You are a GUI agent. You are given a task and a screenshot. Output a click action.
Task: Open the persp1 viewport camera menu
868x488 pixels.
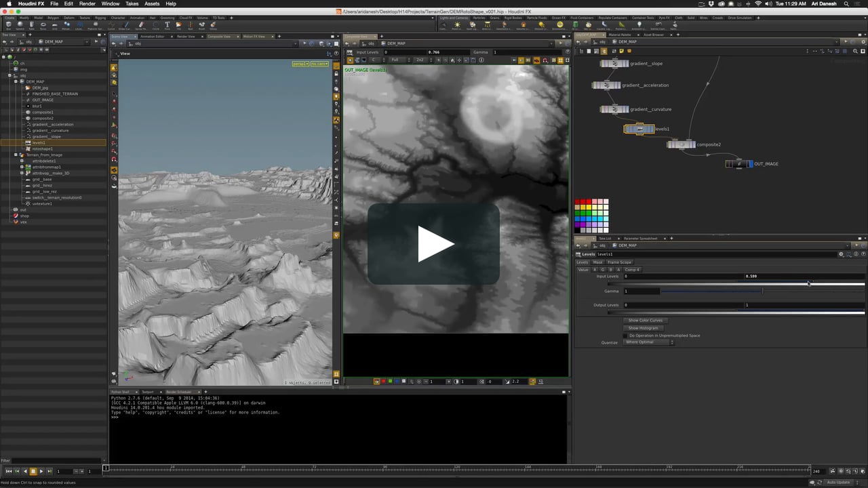pyautogui.click(x=300, y=64)
